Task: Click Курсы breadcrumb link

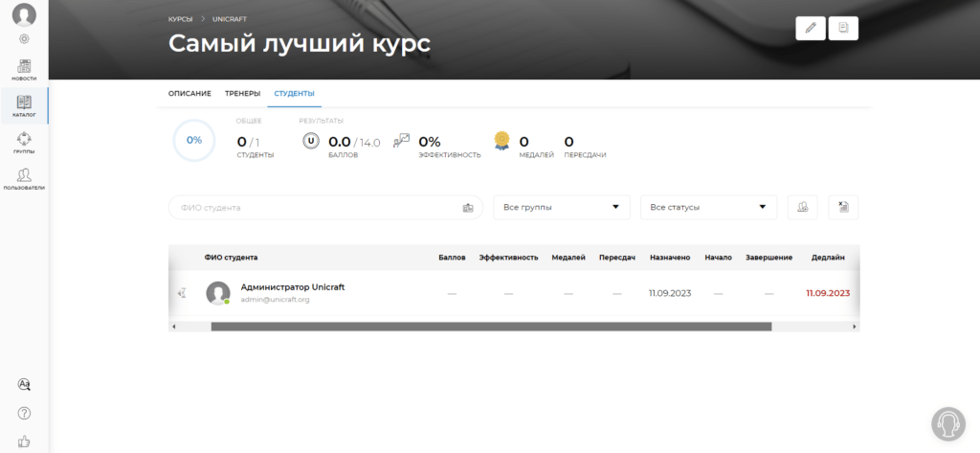Action: (x=180, y=19)
